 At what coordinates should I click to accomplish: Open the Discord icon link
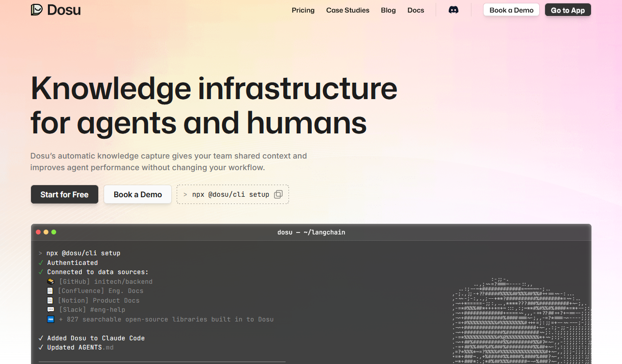(x=454, y=10)
